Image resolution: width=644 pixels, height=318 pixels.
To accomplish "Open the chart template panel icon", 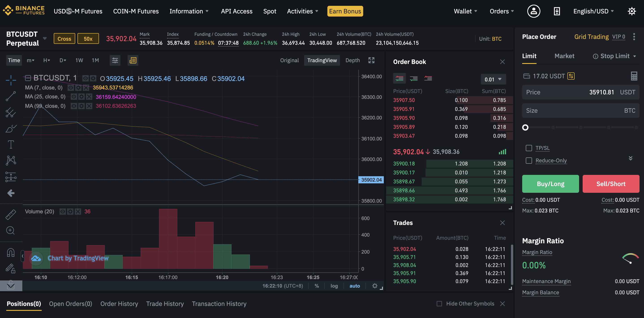I will pos(133,60).
